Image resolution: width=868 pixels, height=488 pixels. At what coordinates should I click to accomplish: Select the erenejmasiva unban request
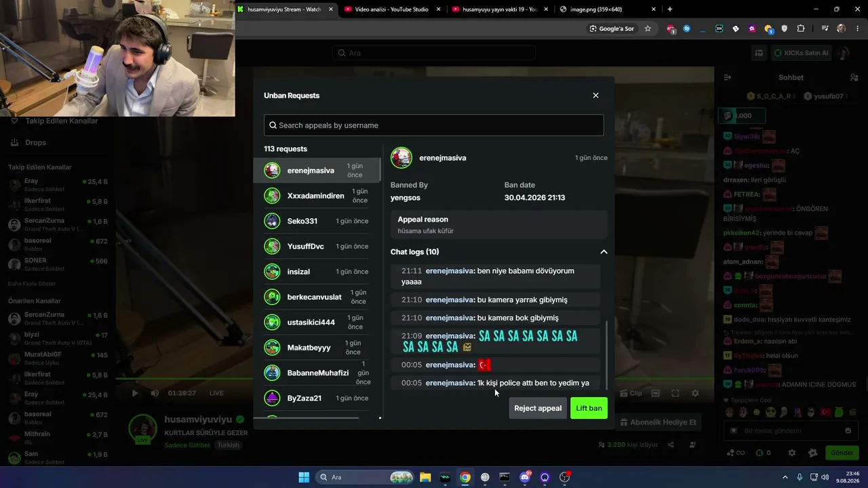point(317,170)
